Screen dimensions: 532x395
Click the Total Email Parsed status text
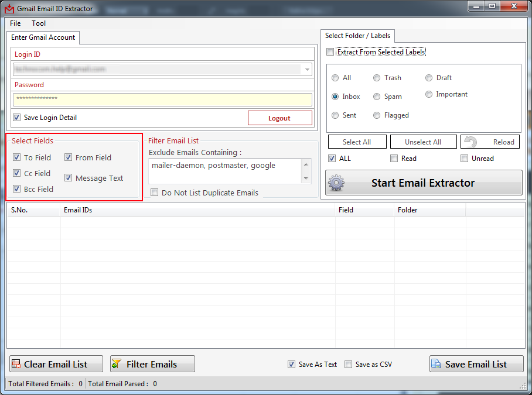(122, 384)
